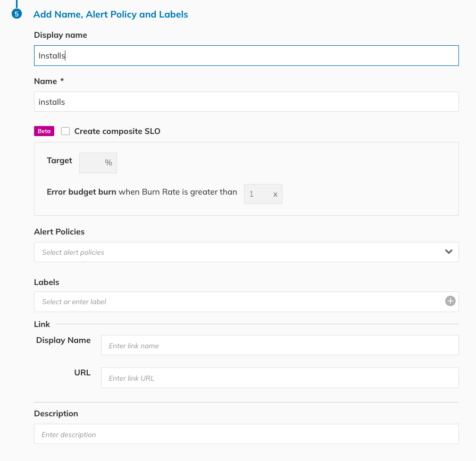Click the Add Name, Alert Policy and Labels heading

click(110, 14)
